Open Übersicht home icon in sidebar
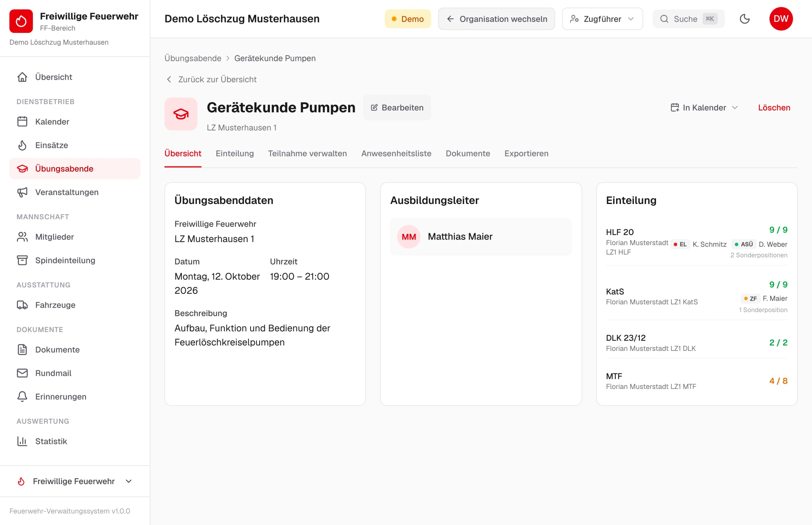 tap(23, 77)
